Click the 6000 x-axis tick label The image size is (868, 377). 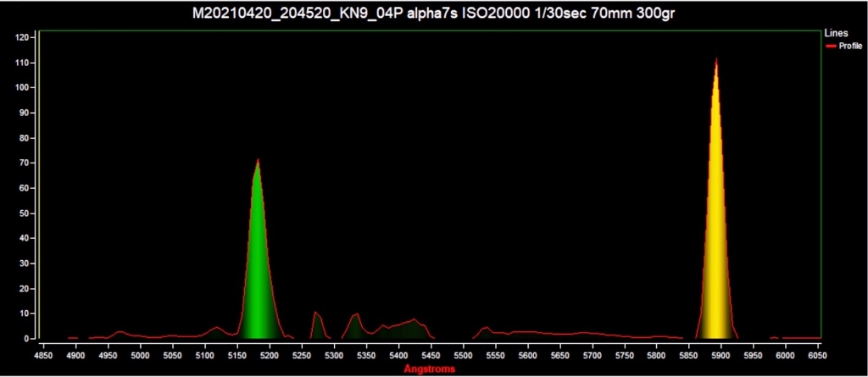pyautogui.click(x=785, y=354)
